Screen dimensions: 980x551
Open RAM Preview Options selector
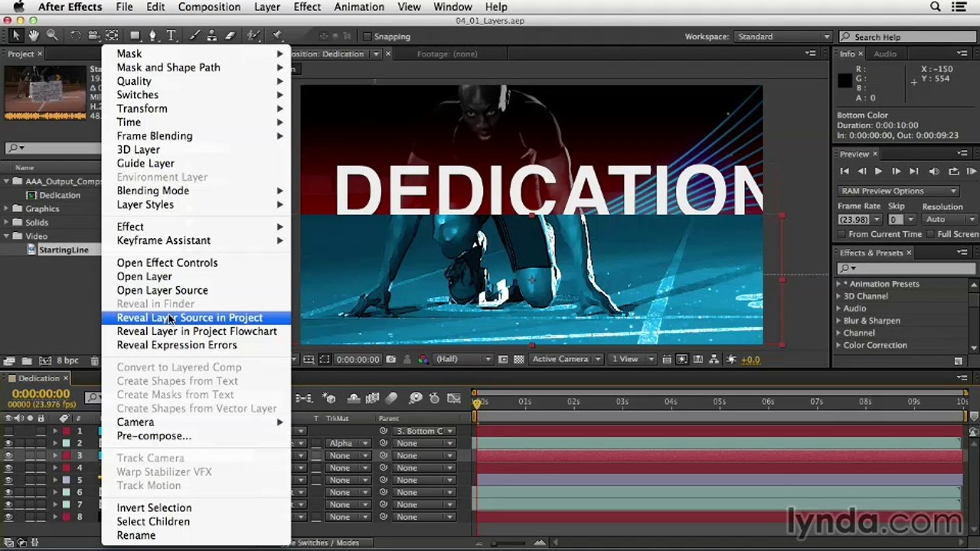897,191
